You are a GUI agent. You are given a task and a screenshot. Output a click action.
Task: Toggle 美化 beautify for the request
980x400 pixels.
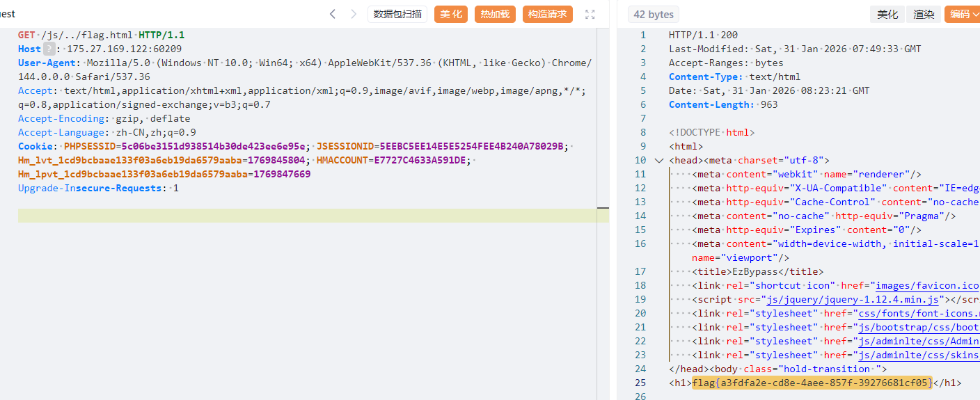pos(451,14)
